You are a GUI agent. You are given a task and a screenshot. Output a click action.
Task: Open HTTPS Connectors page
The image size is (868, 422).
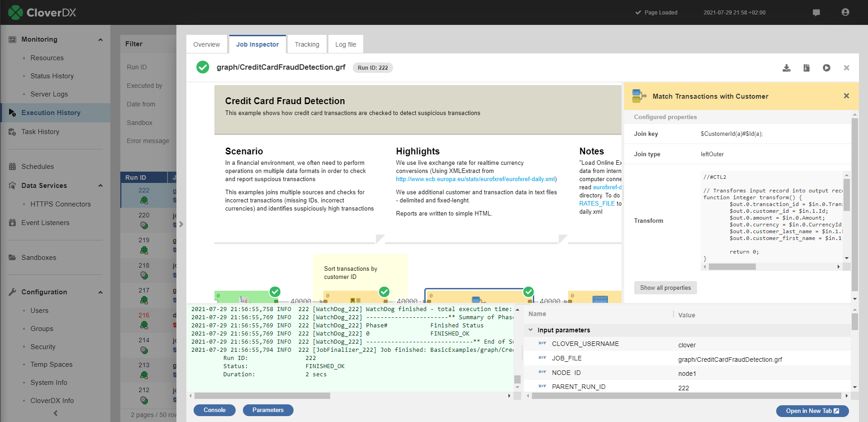pos(61,204)
